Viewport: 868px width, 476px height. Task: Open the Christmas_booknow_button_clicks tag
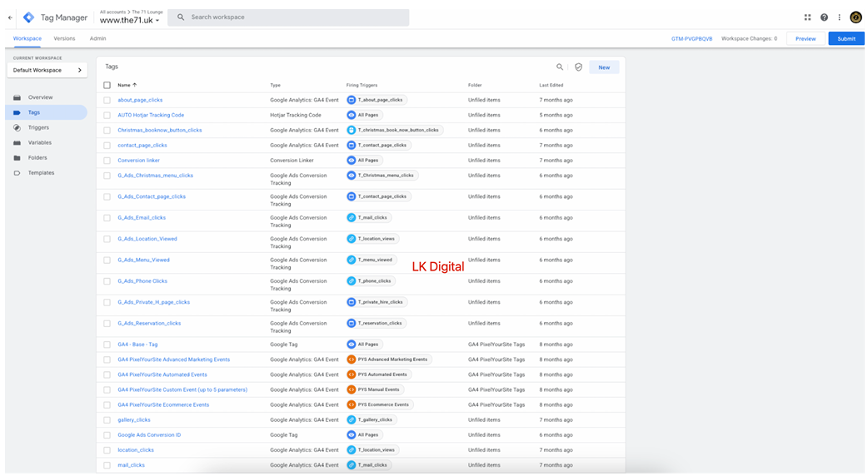(x=159, y=131)
